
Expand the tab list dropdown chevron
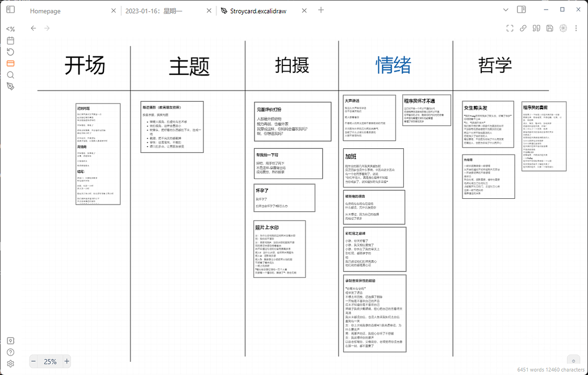pos(506,10)
